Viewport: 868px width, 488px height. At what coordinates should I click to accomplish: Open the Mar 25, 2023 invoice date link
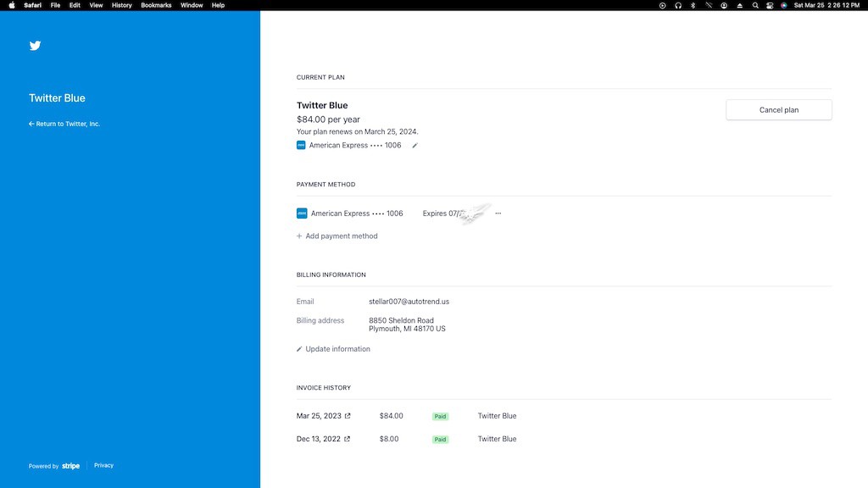point(319,416)
